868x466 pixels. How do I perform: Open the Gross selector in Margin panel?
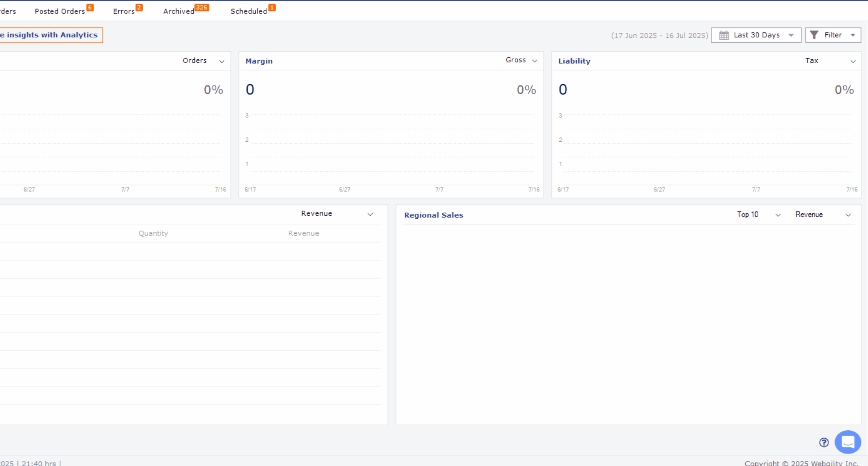(x=521, y=60)
